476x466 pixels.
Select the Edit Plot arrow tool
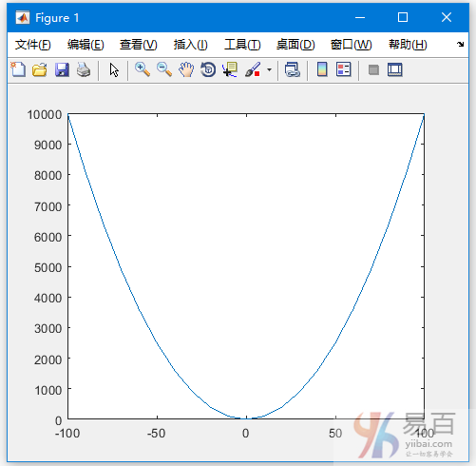click(x=114, y=69)
